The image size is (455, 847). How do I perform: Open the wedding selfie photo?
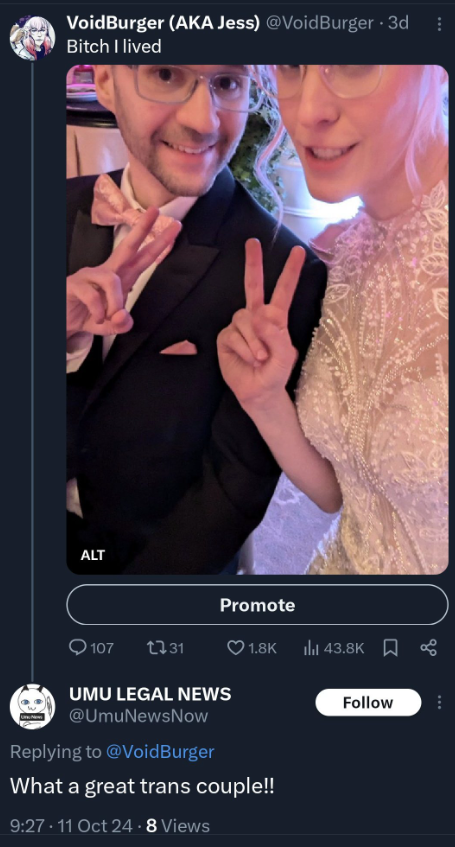coord(257,319)
